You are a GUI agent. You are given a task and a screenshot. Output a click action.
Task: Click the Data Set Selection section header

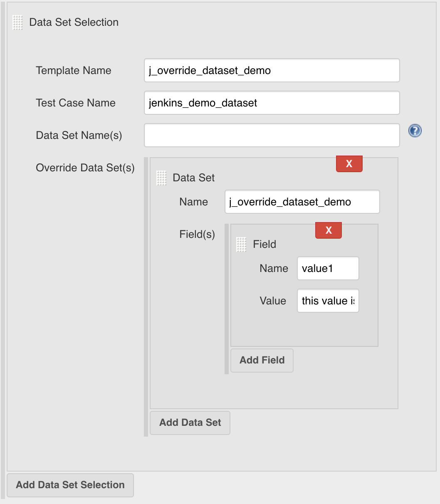coord(73,22)
